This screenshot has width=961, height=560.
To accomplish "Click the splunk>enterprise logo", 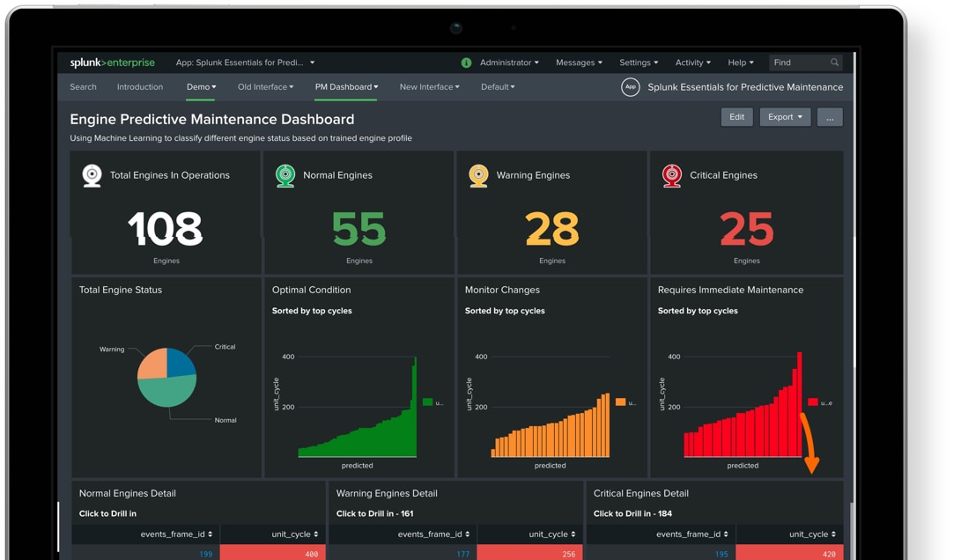I will 112,63.
